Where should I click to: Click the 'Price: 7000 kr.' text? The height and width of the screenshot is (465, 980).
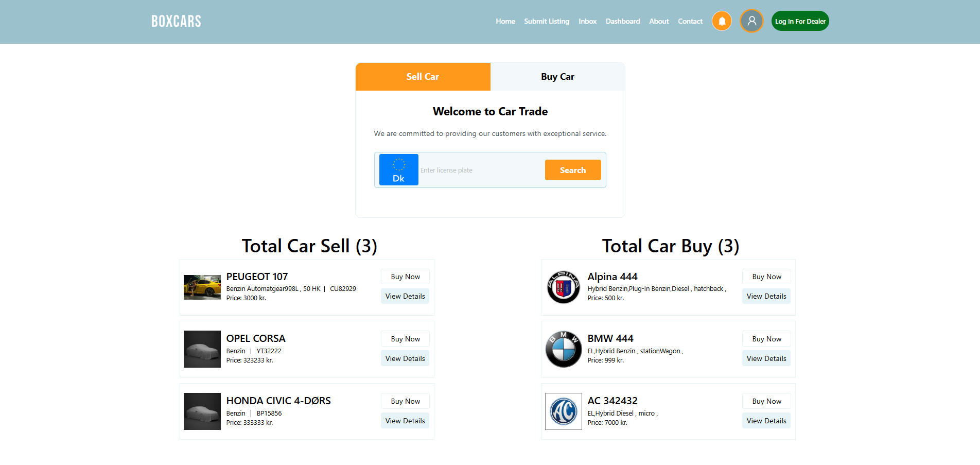607,423
